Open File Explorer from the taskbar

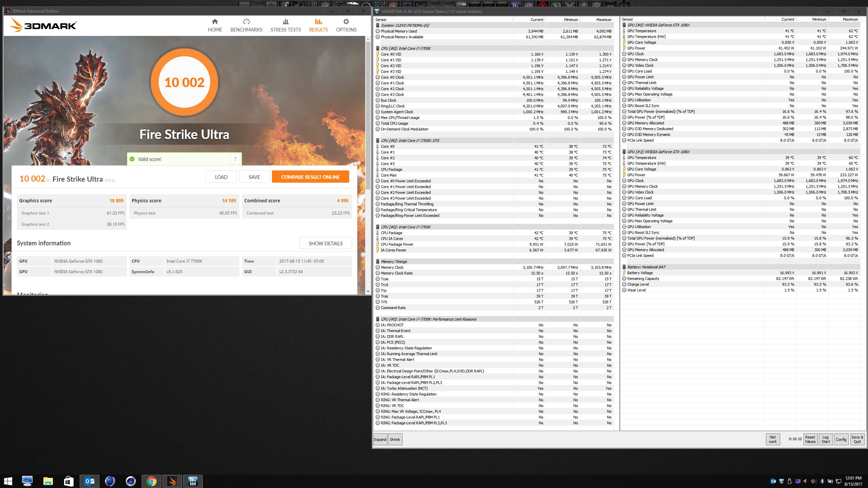[48, 481]
